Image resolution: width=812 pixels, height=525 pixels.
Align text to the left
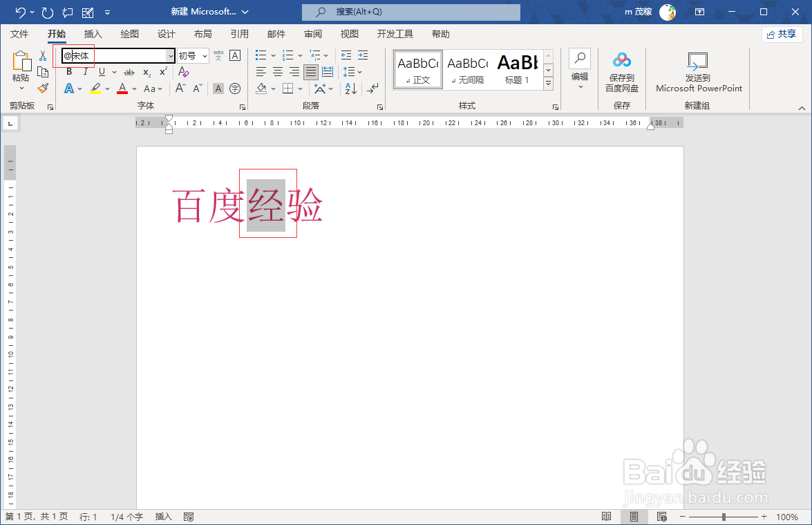click(261, 72)
